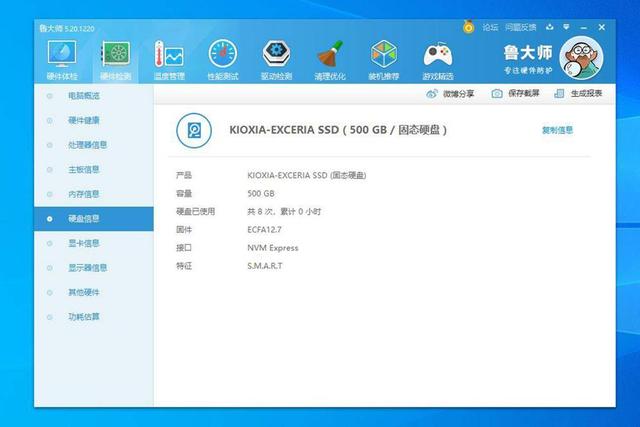
Task: Select 硬盘信息 in the sidebar
Action: [x=94, y=219]
